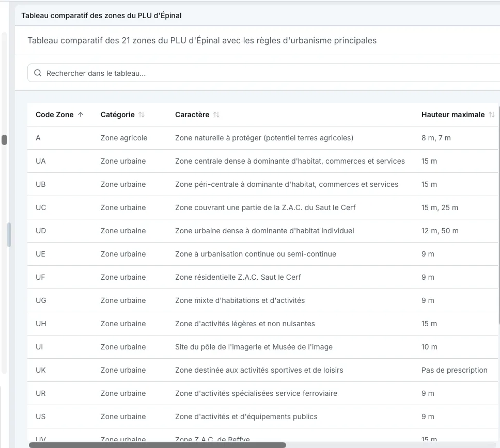
Task: Click height value '15 m, 25 m'
Action: pos(440,208)
